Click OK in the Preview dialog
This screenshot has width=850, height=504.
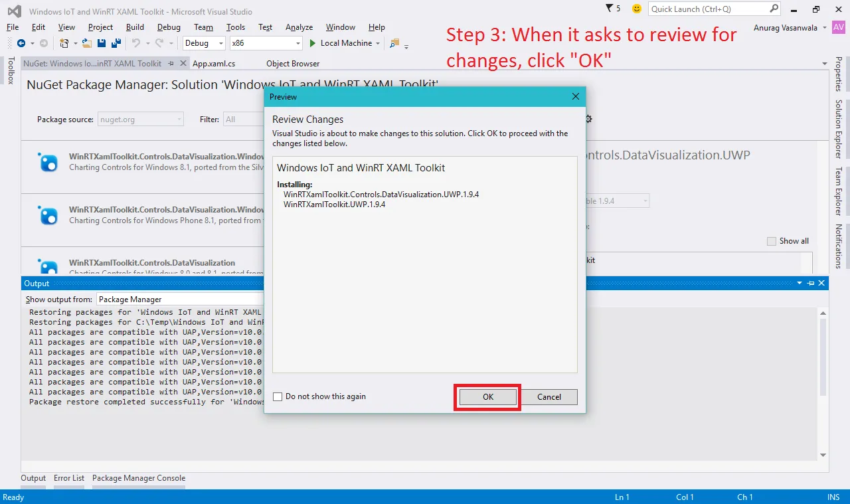click(x=488, y=397)
